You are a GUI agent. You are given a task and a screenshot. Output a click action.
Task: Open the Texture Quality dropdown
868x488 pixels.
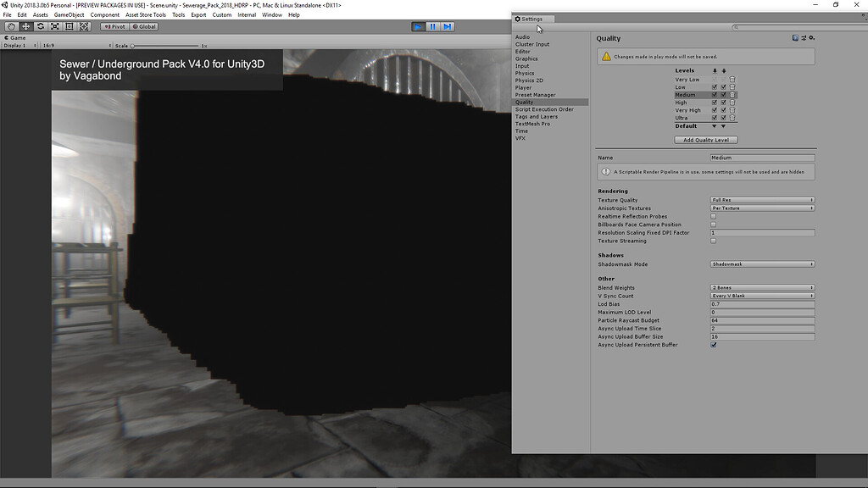760,199
